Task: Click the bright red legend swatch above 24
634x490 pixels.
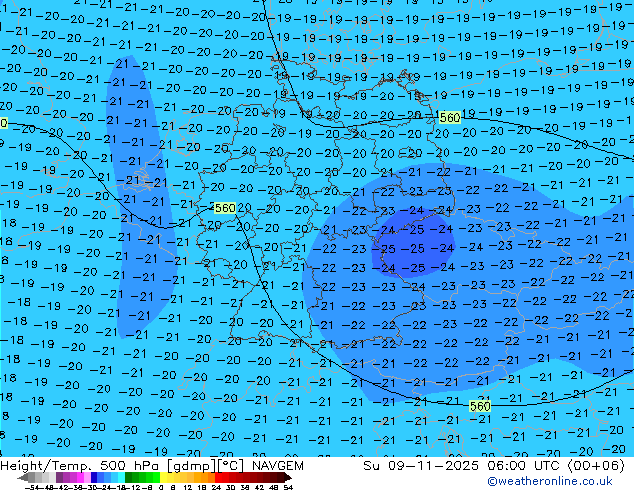Action: pos(218,477)
